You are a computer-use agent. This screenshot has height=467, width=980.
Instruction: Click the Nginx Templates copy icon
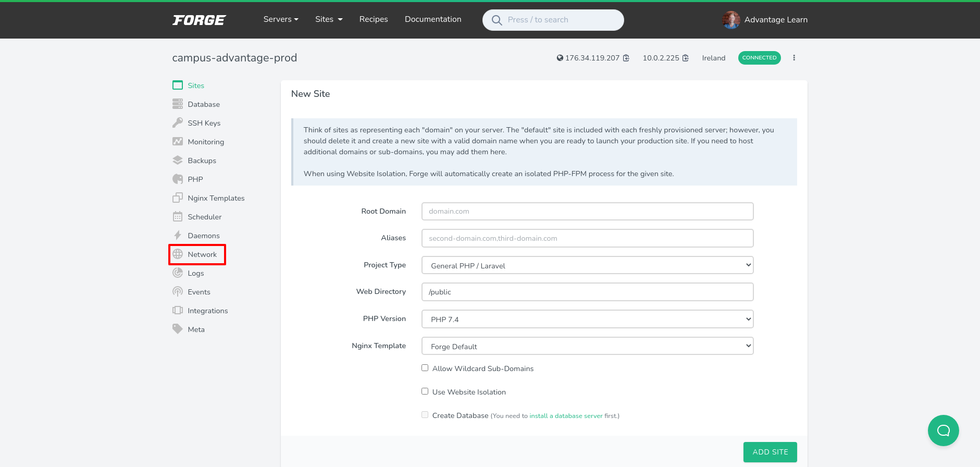[x=178, y=198]
